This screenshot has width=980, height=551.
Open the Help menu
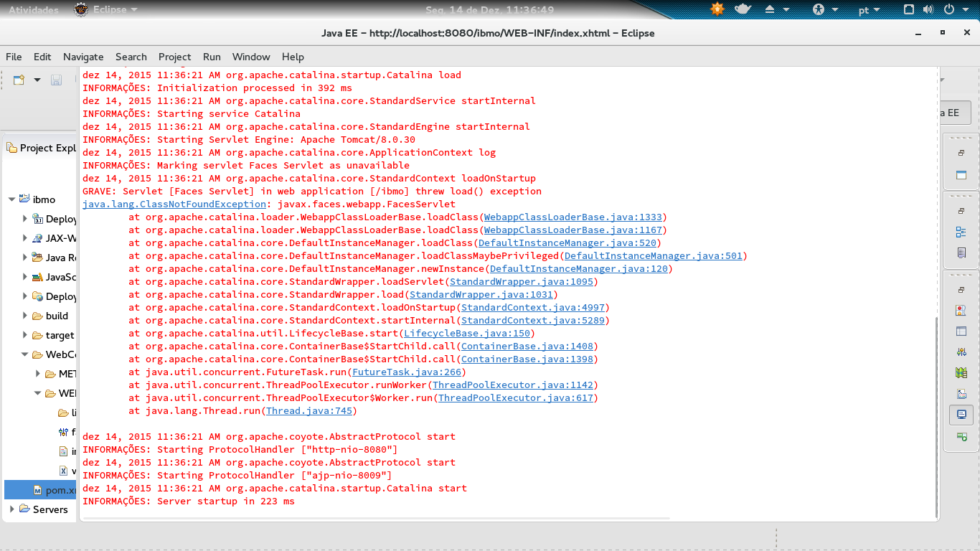point(293,57)
